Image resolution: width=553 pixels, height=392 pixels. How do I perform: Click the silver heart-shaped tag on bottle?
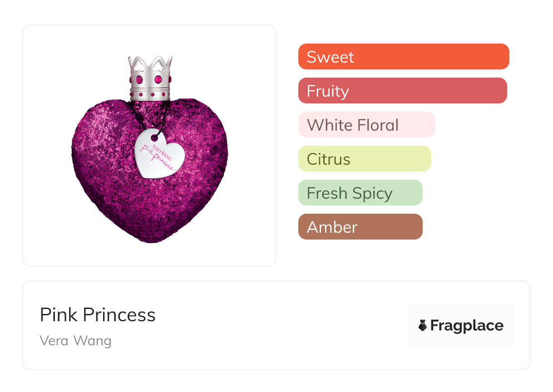point(160,154)
